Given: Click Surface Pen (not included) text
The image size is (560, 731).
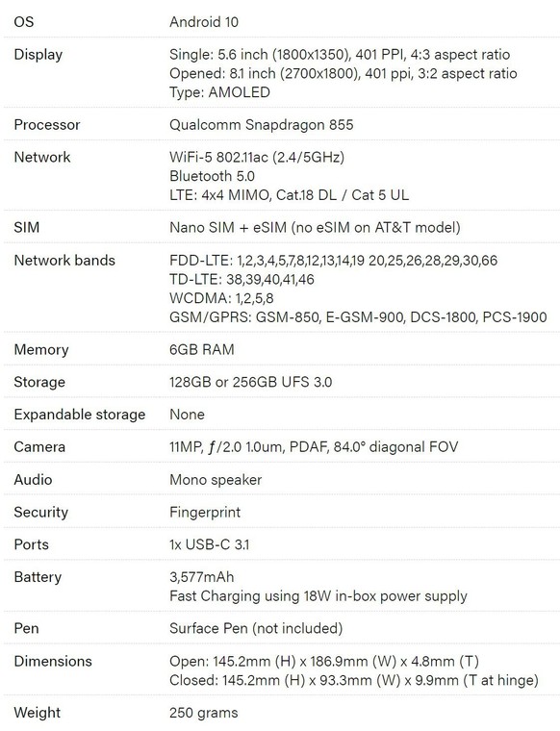Looking at the screenshot, I should click(x=256, y=628).
